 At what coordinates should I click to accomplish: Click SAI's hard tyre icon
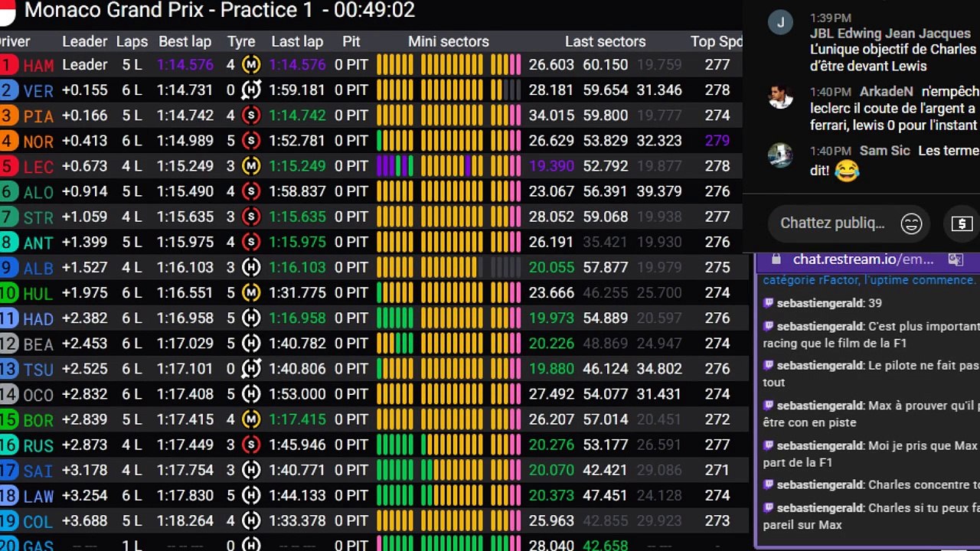pyautogui.click(x=251, y=470)
